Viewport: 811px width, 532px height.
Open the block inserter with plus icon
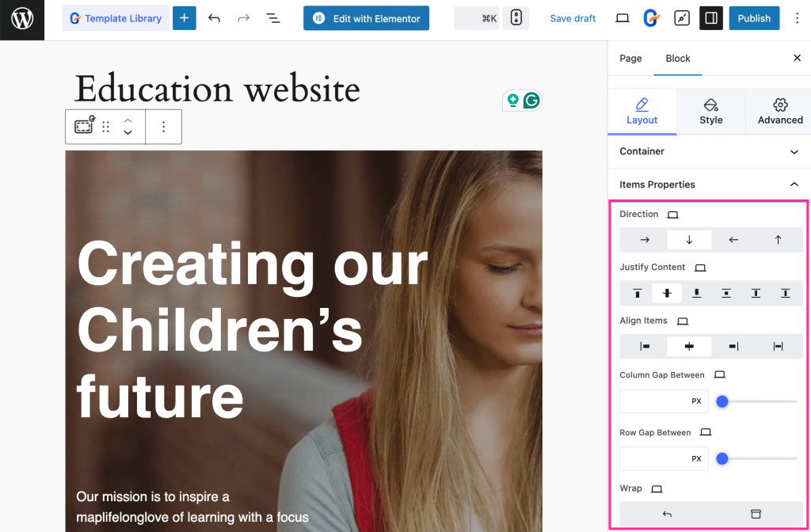(184, 17)
